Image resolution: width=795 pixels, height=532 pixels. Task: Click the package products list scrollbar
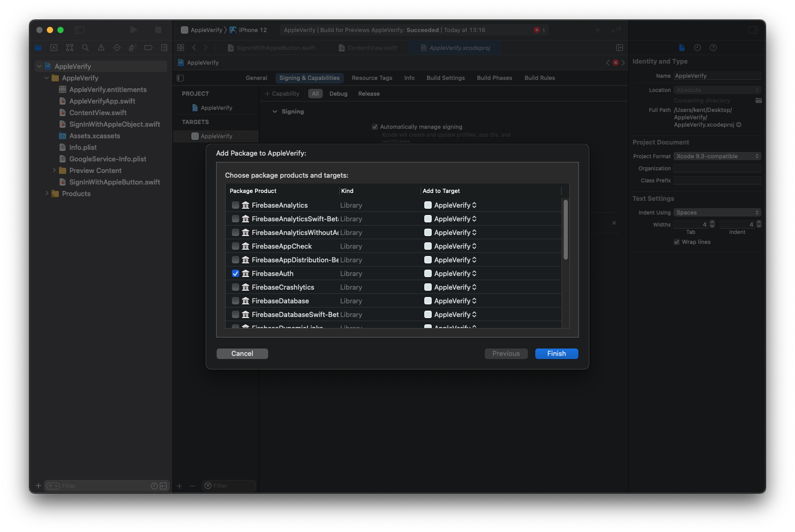(x=566, y=229)
